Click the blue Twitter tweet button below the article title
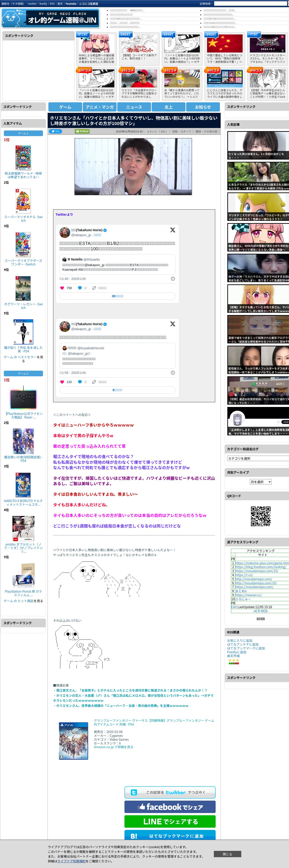Viewport: 289px width, 868px height. [x=55, y=131]
